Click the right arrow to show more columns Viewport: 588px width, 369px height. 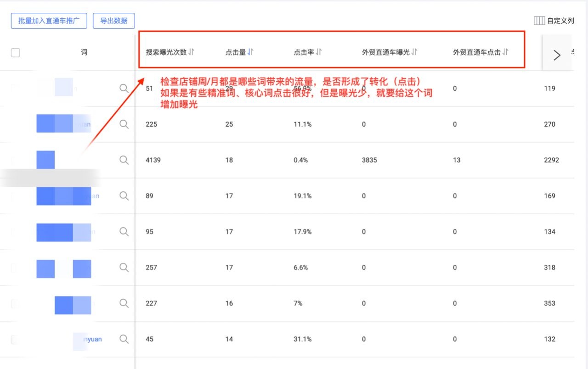pyautogui.click(x=557, y=55)
